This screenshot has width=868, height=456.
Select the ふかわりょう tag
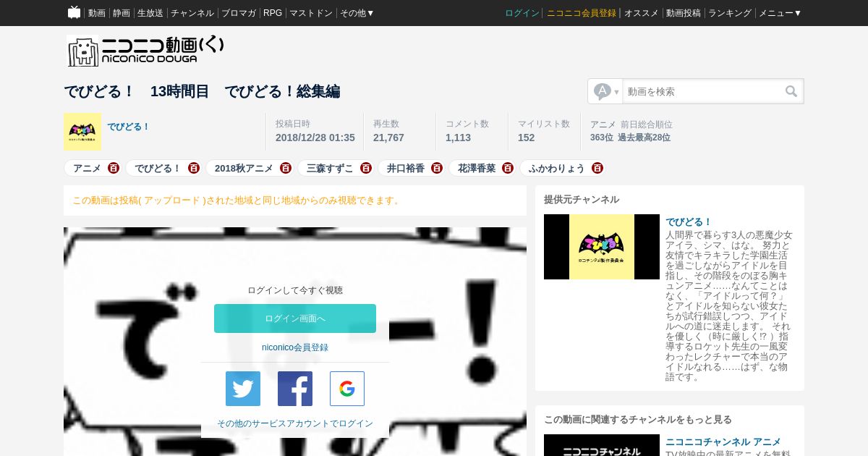(x=557, y=168)
